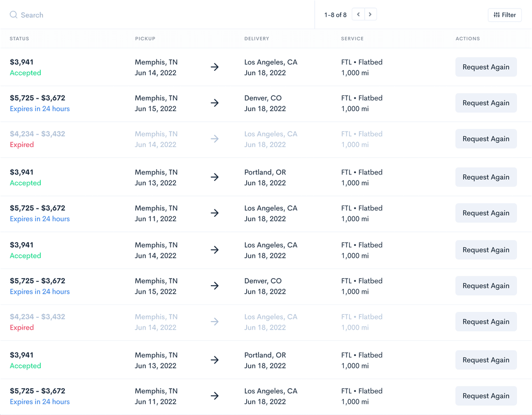Click arrow icon in last Jun 11 row

click(215, 396)
